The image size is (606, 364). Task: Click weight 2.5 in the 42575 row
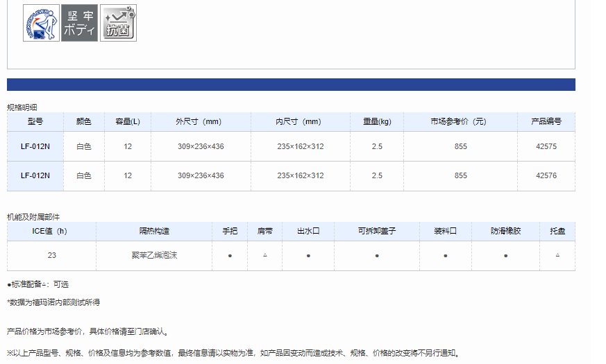pos(377,147)
